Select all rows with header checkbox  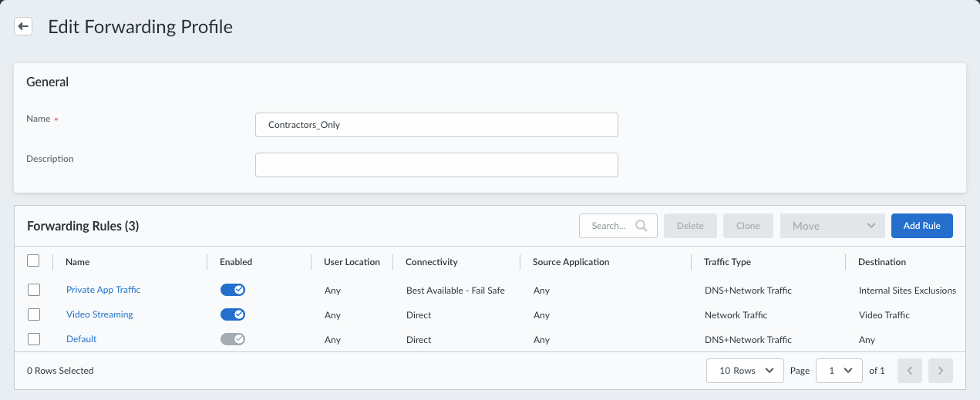(x=33, y=261)
